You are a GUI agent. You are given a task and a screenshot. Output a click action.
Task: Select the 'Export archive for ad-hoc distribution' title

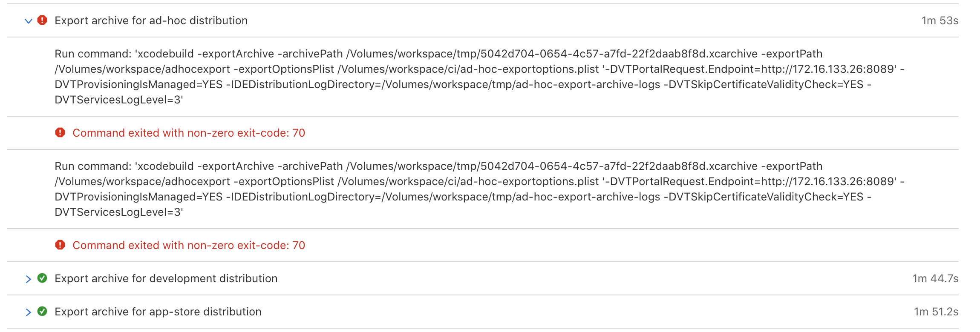click(151, 20)
